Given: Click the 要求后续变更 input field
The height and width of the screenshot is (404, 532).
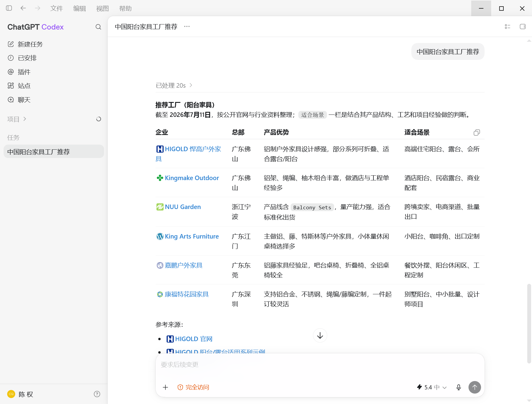Looking at the screenshot, I should coord(320,365).
